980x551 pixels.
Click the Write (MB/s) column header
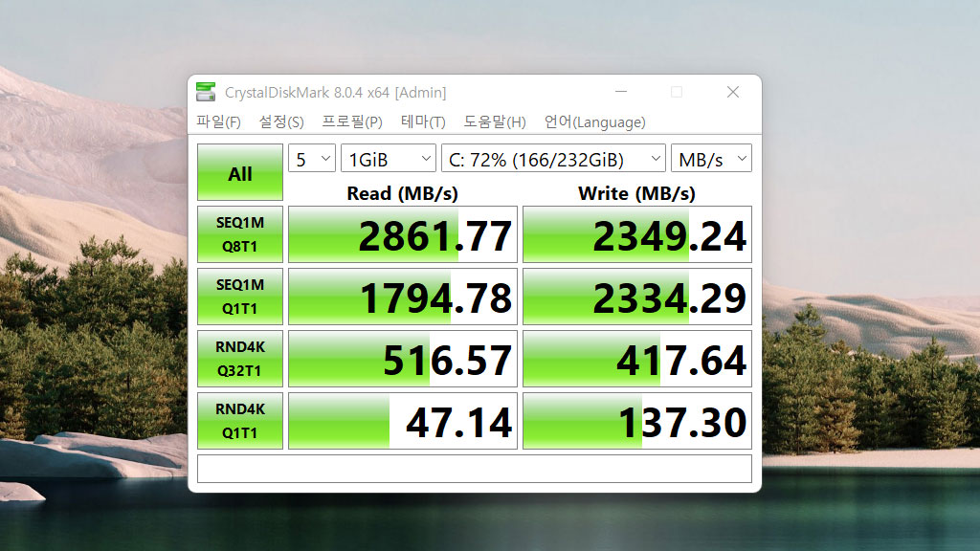636,193
